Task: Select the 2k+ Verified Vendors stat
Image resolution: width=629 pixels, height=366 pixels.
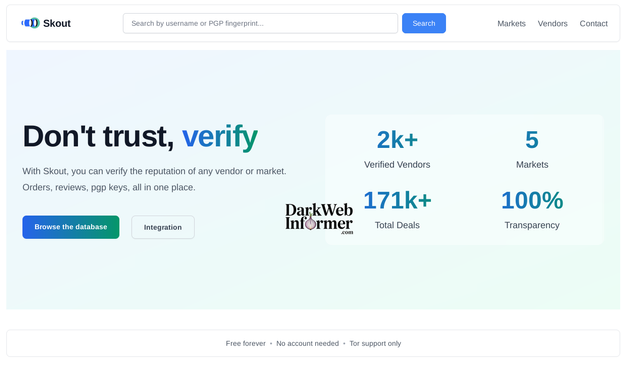Action: (397, 148)
